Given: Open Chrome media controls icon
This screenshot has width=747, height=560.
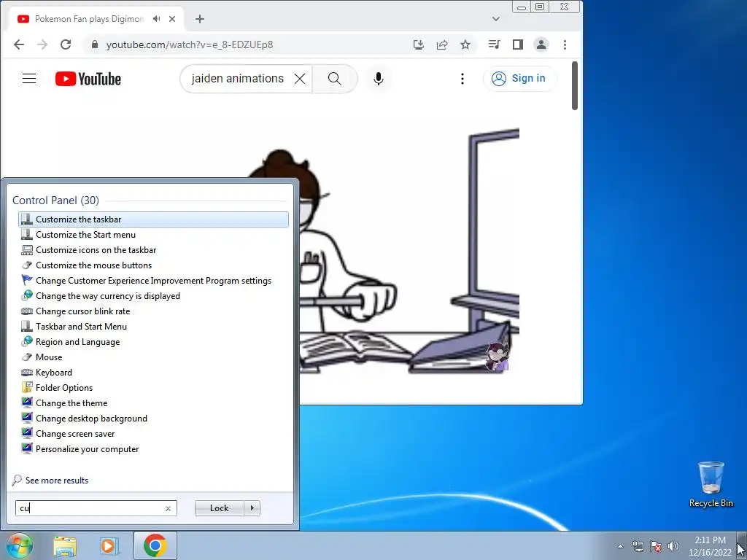Looking at the screenshot, I should pyautogui.click(x=494, y=44).
